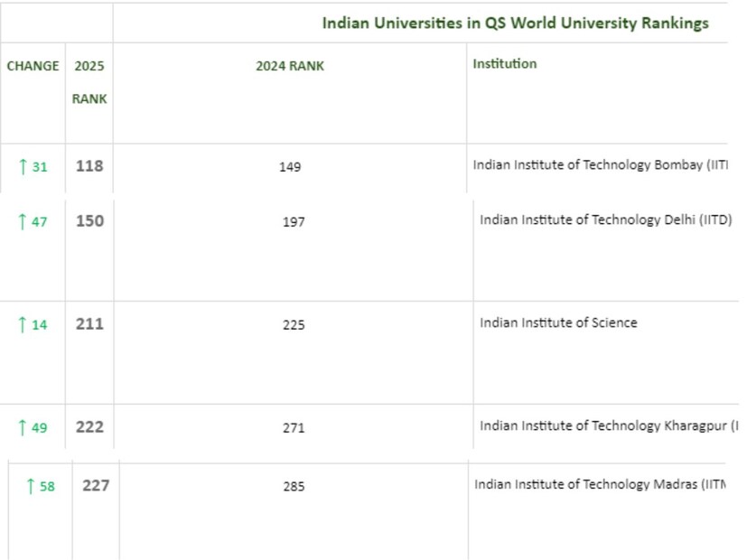Click the table title about QS World University Rankings

[515, 23]
